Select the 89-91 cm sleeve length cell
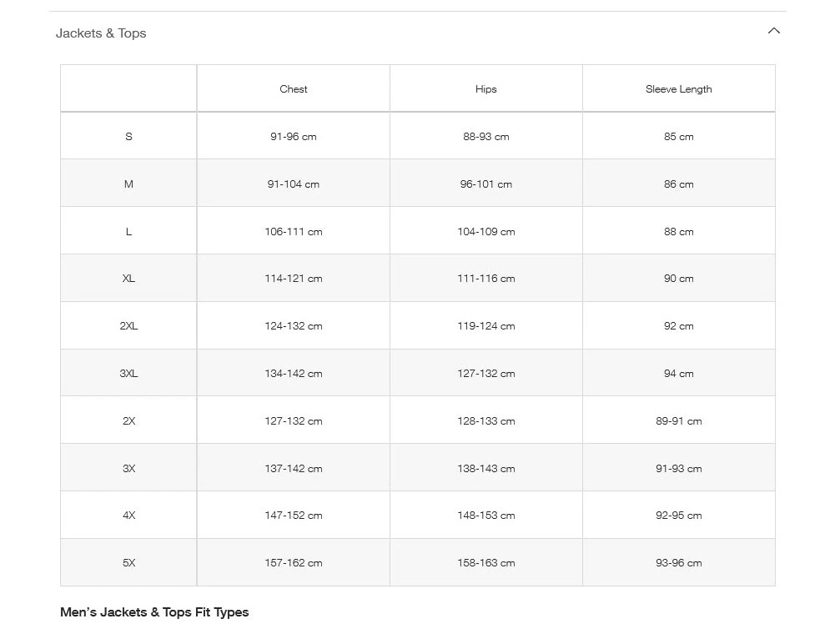The image size is (840, 639). click(678, 421)
